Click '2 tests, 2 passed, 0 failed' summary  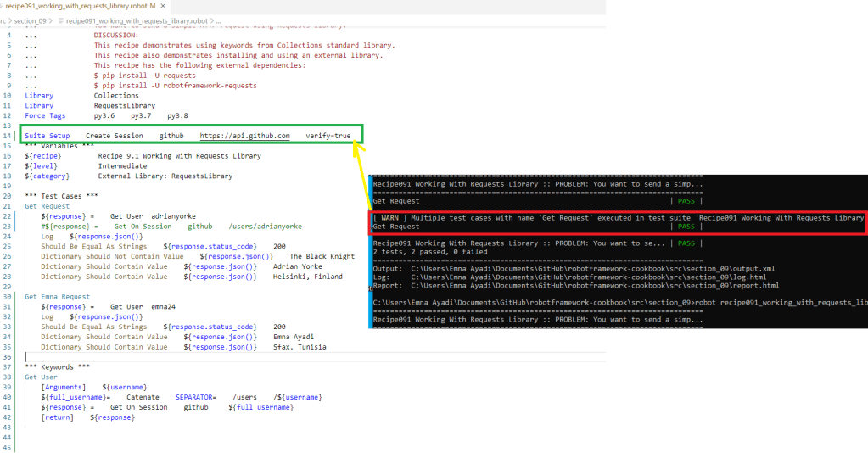coord(430,252)
